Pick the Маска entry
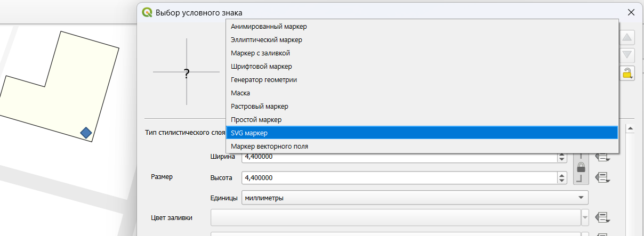The image size is (644, 236). tap(422, 93)
